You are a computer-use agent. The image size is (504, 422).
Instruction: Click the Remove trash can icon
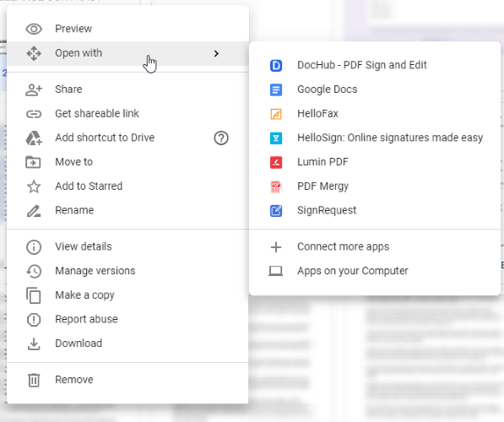click(34, 380)
